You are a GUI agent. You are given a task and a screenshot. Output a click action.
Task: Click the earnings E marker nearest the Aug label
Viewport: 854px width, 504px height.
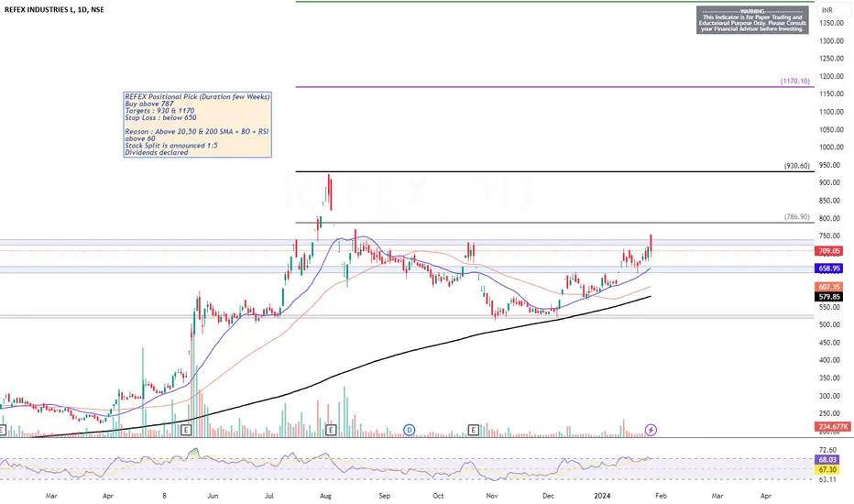(x=331, y=431)
